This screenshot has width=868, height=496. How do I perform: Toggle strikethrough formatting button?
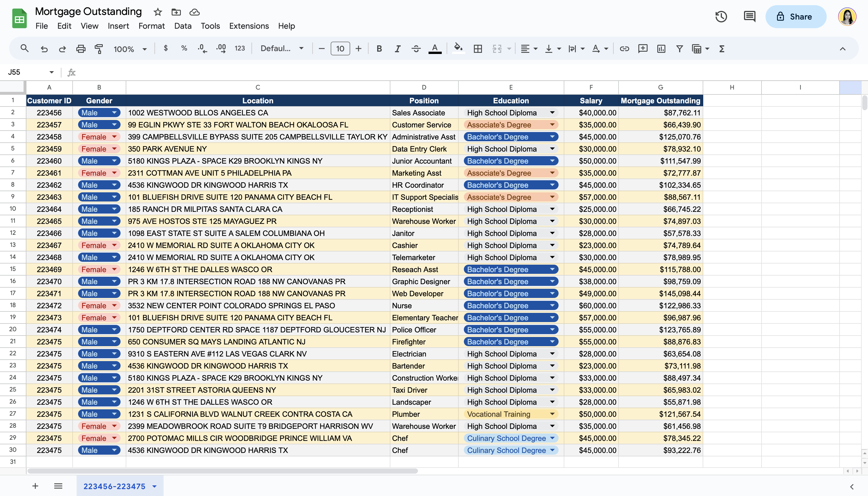click(x=416, y=49)
